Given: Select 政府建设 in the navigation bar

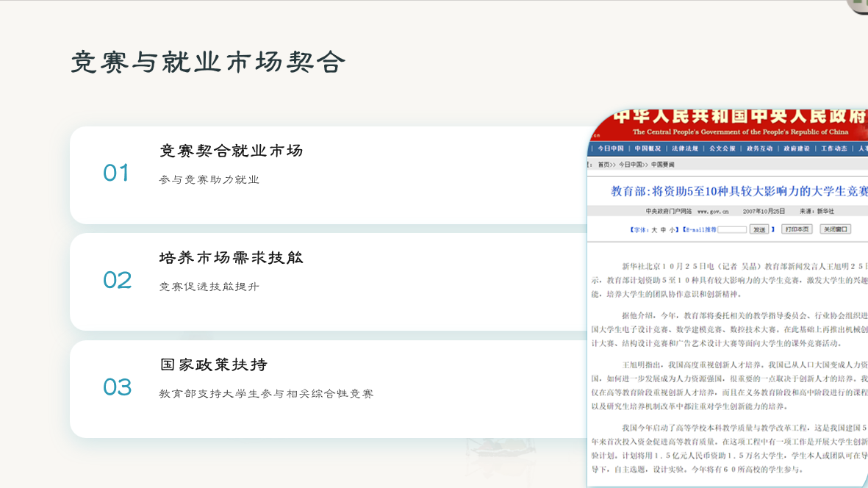Looking at the screenshot, I should (797, 148).
